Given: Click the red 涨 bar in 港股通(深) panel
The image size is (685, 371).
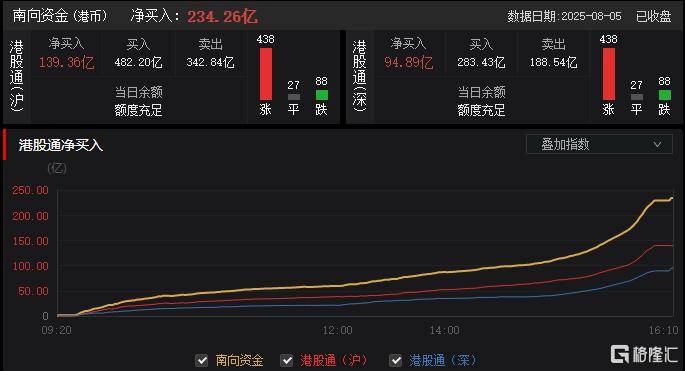Looking at the screenshot, I should tap(609, 74).
